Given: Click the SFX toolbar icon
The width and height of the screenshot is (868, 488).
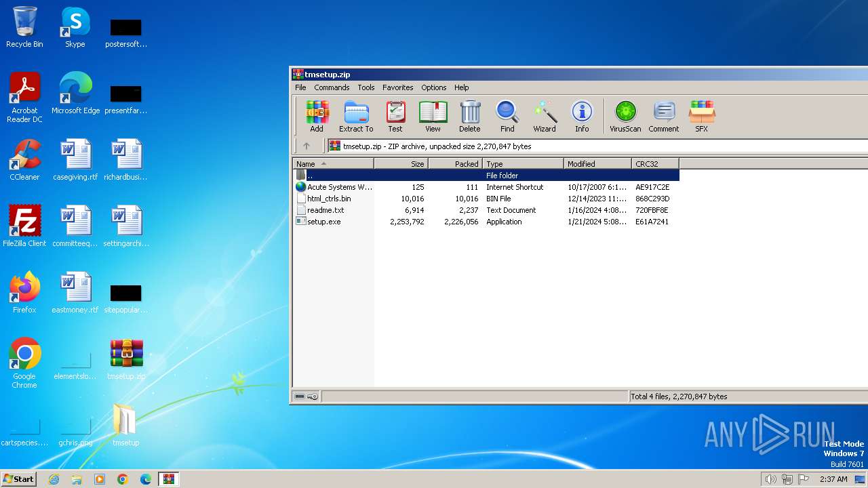Looking at the screenshot, I should 702,117.
